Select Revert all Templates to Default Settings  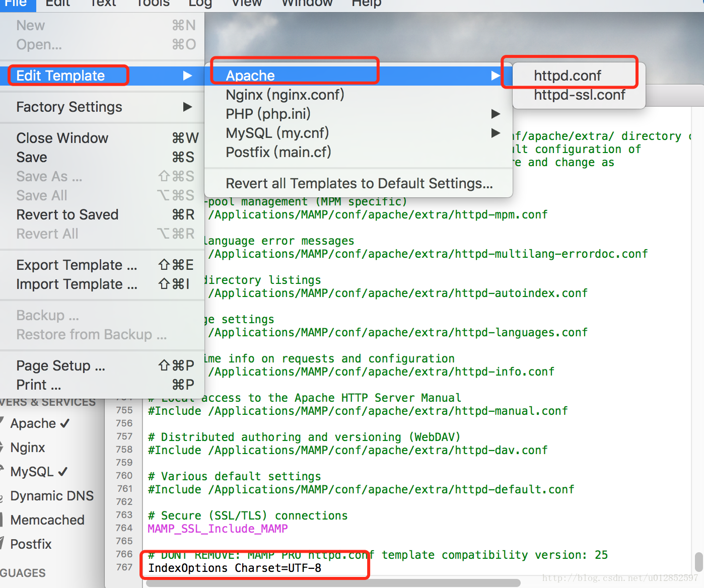point(359,183)
